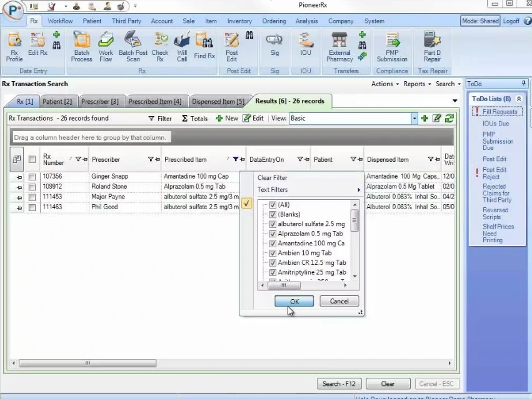Collapse the ToDo Lists section
532x399 pixels.
[x=519, y=99]
